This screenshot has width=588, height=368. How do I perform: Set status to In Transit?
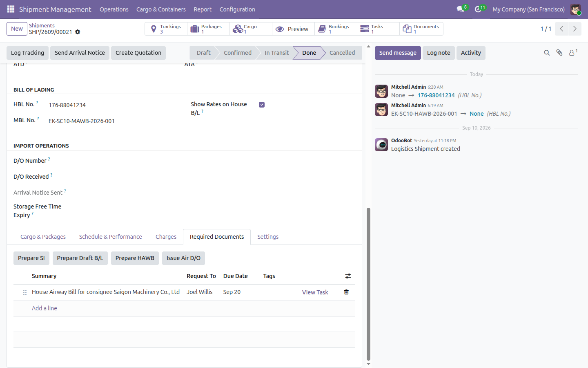pyautogui.click(x=276, y=53)
